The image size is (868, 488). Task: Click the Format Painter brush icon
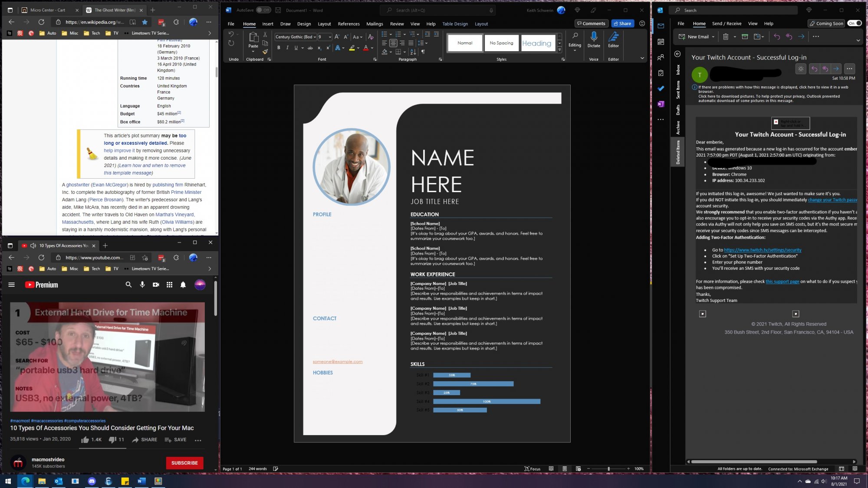tap(265, 52)
